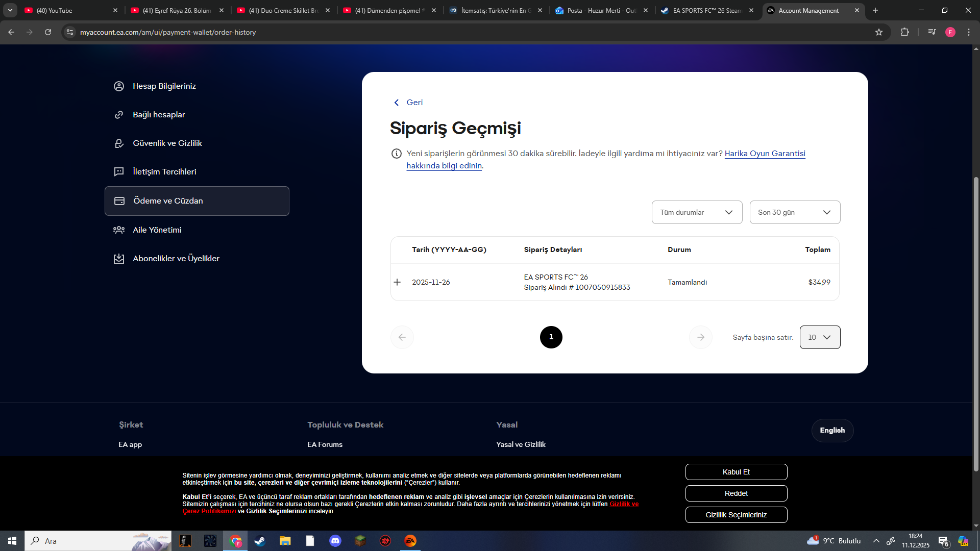980x551 pixels.
Task: Open Harika Oyun Garantisi info link
Action: (765, 154)
